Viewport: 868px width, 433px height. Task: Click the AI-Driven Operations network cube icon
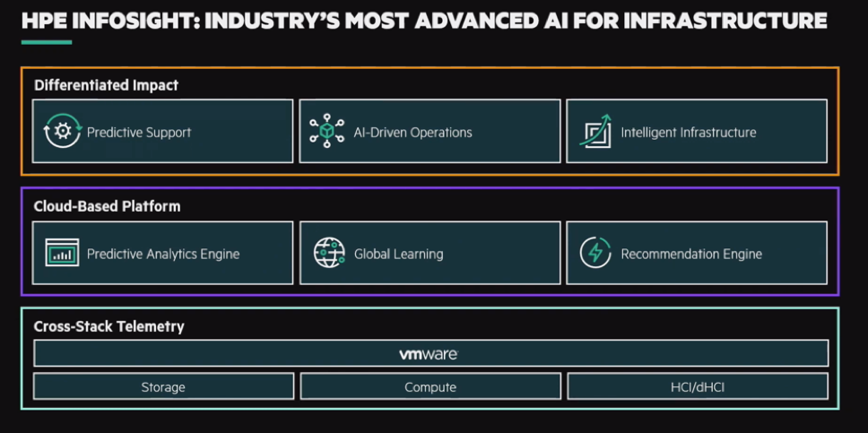326,132
